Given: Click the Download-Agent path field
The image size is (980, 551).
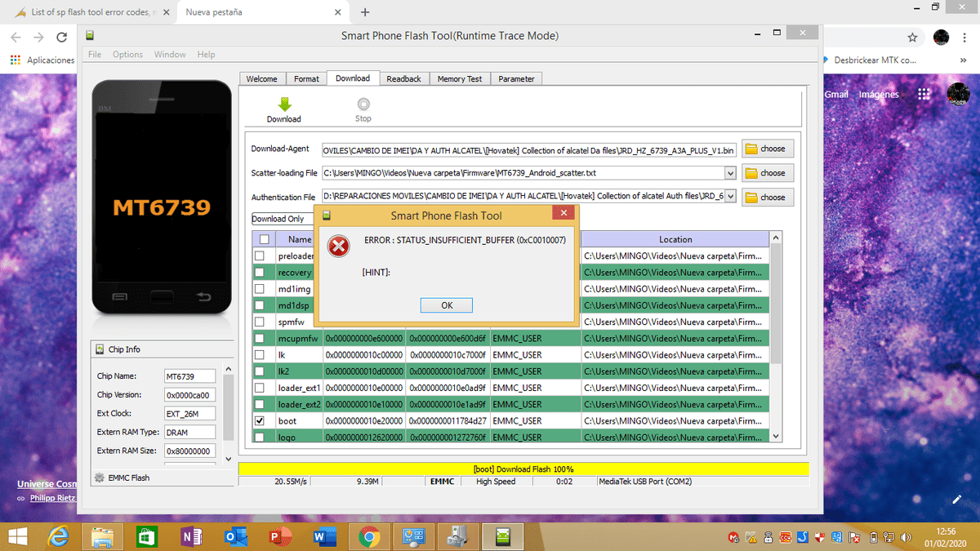Looking at the screenshot, I should point(529,149).
